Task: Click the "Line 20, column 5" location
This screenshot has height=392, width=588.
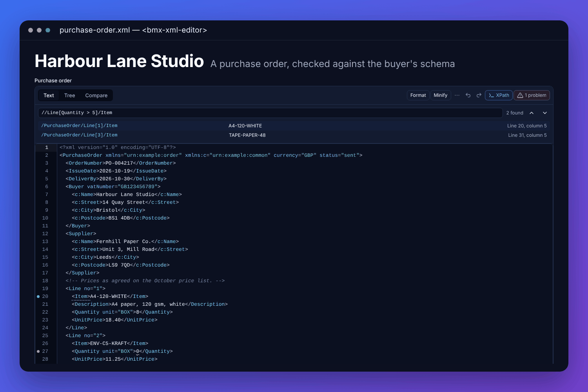Action: point(527,126)
